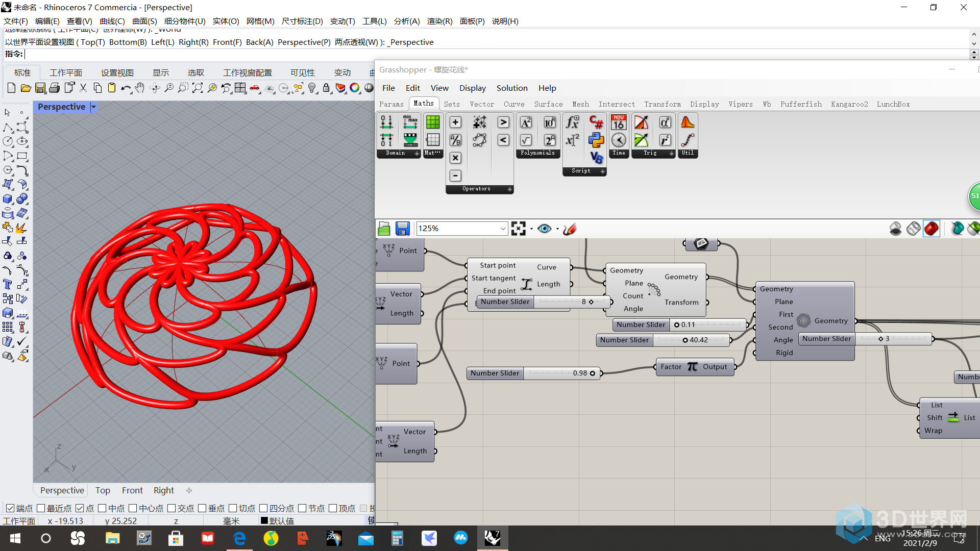Select the VB Script component
This screenshot has width=980, height=551.
click(596, 158)
